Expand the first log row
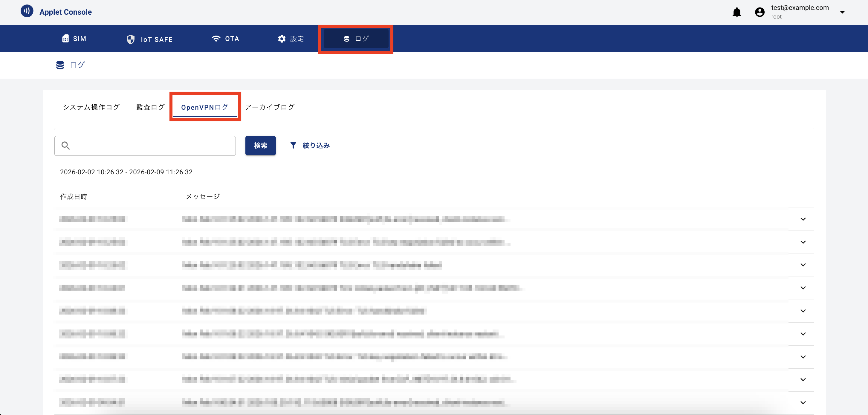This screenshot has width=868, height=415. 803,219
